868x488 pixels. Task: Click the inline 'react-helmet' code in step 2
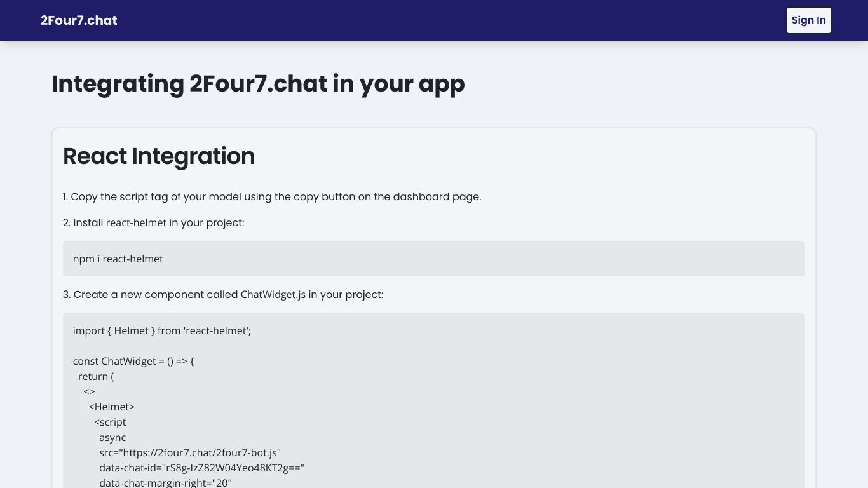click(136, 223)
